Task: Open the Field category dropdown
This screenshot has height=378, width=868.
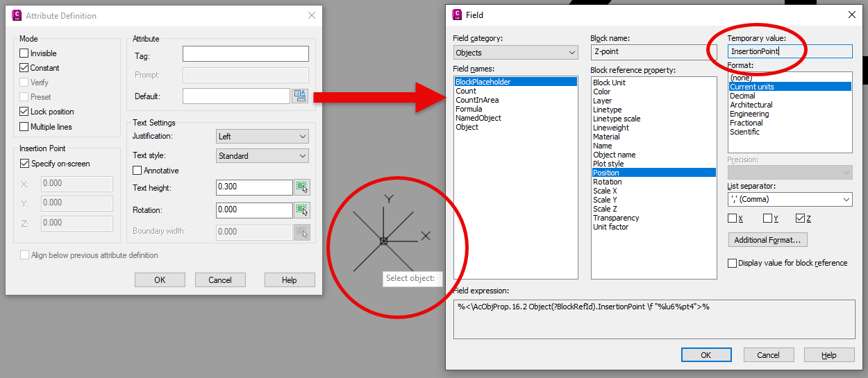Action: [516, 53]
